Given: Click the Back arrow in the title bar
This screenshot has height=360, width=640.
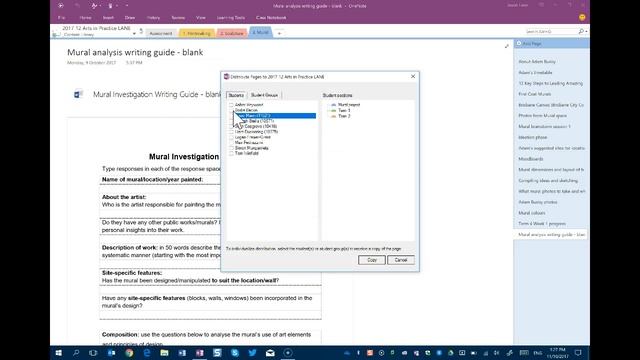Looking at the screenshot, I should (x=61, y=6).
